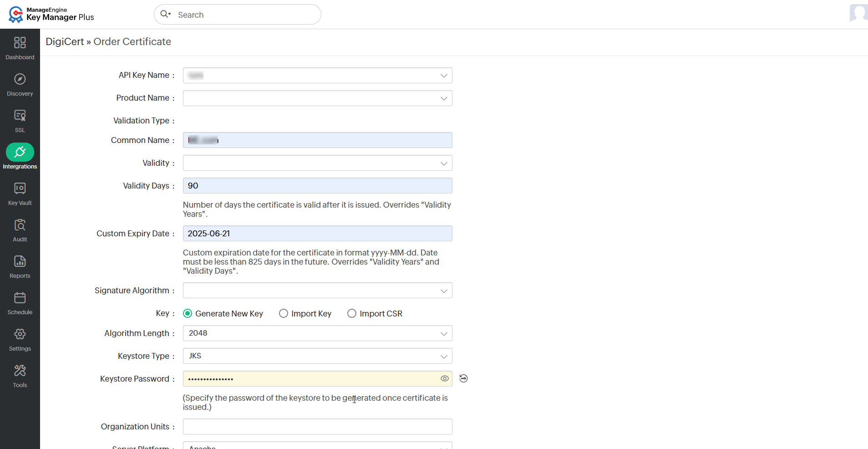Click the ManageEngine Key Manager Plus logo
The width and height of the screenshot is (868, 449).
point(51,14)
